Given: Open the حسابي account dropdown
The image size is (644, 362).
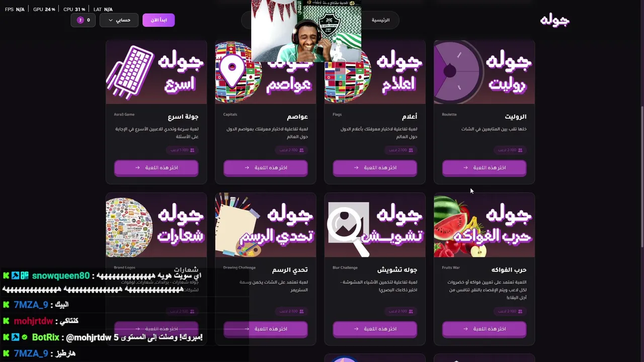Looking at the screenshot, I should (x=119, y=20).
